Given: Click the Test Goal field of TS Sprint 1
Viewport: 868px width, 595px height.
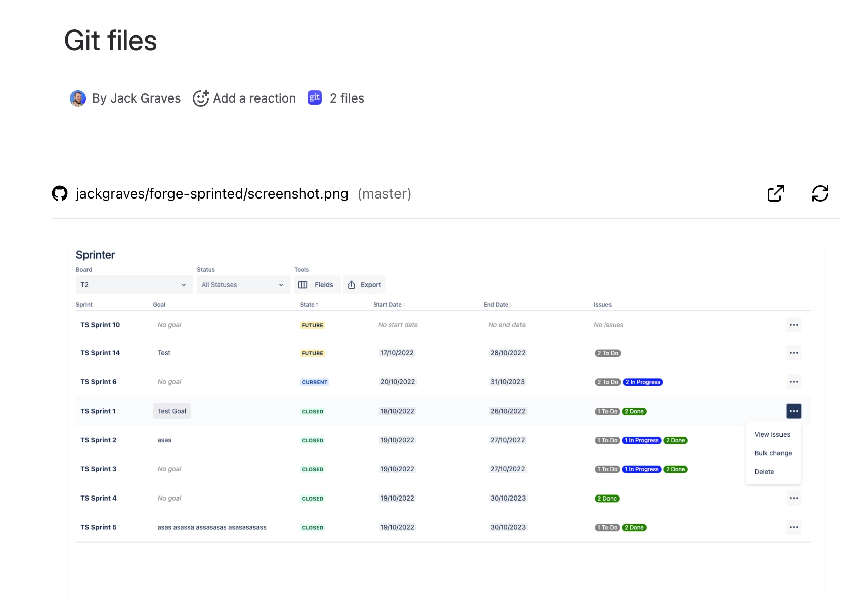Looking at the screenshot, I should point(171,411).
